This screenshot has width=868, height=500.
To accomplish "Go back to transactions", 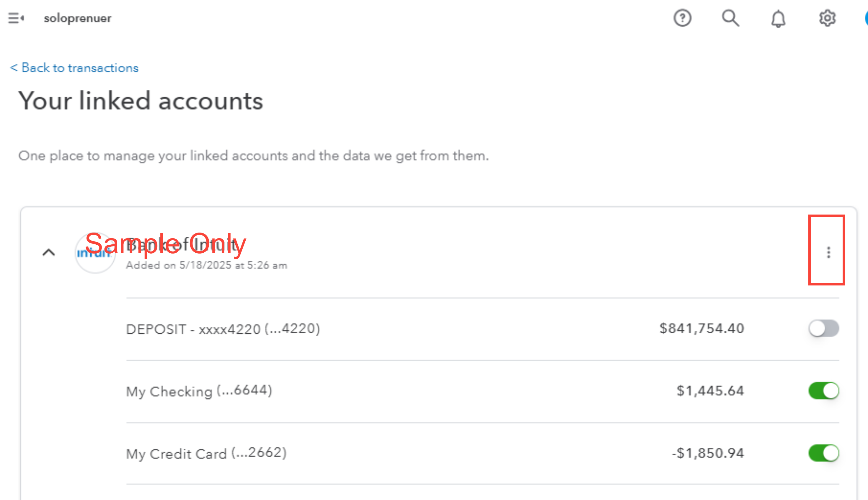I will [74, 68].
